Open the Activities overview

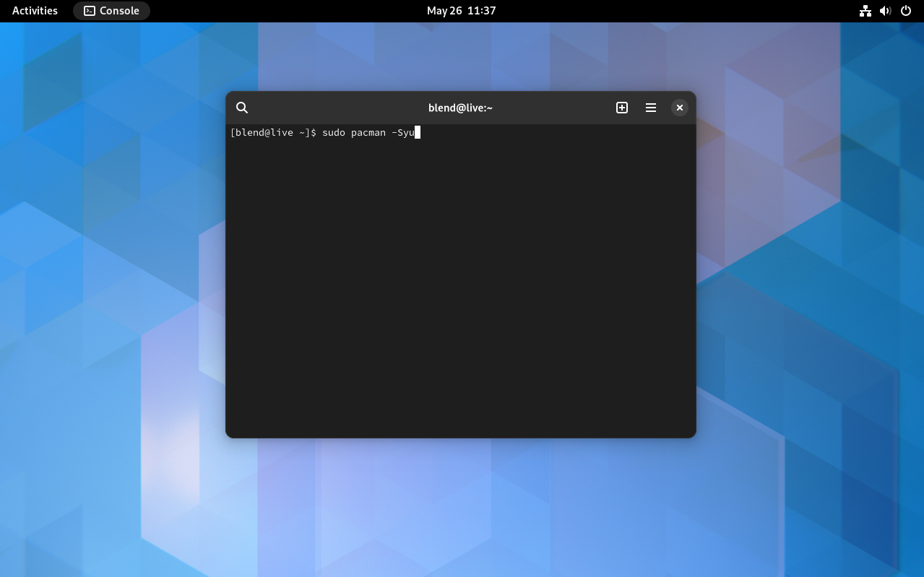(35, 11)
